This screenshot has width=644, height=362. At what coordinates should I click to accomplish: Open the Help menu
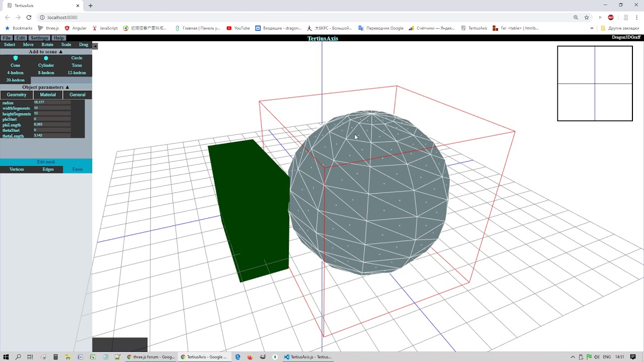pyautogui.click(x=59, y=38)
